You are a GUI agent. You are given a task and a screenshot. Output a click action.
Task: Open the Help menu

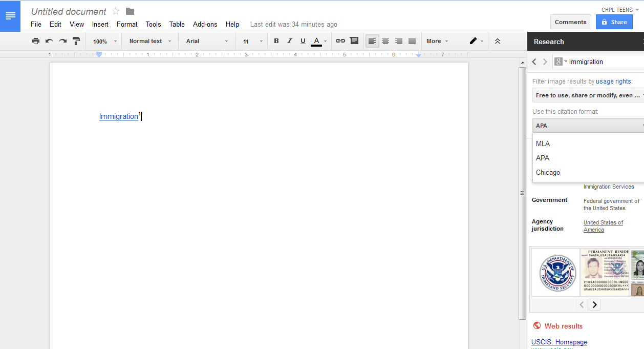pos(232,24)
